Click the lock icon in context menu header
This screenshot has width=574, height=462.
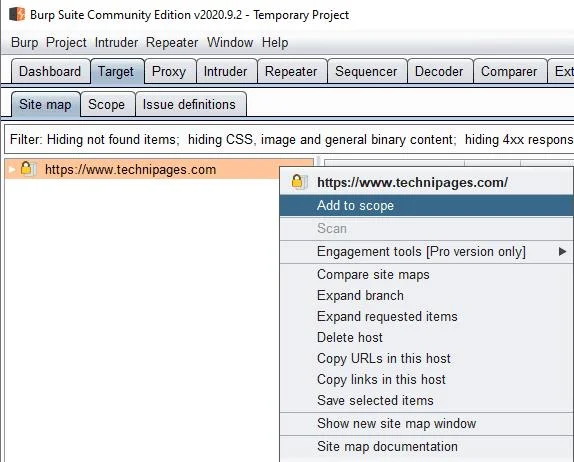[x=299, y=182]
